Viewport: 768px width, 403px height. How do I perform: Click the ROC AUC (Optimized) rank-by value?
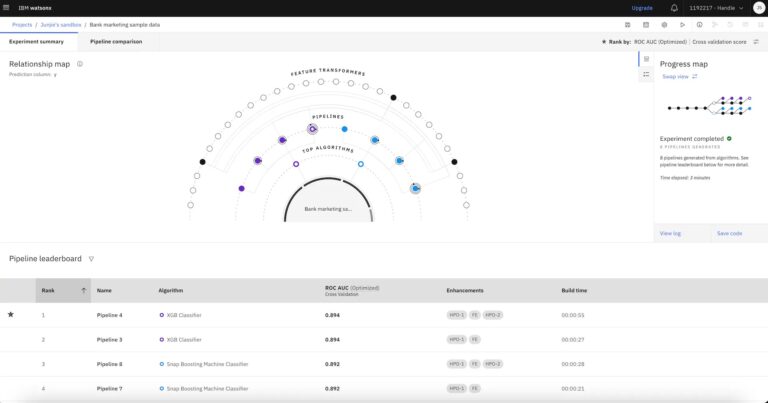coord(660,42)
